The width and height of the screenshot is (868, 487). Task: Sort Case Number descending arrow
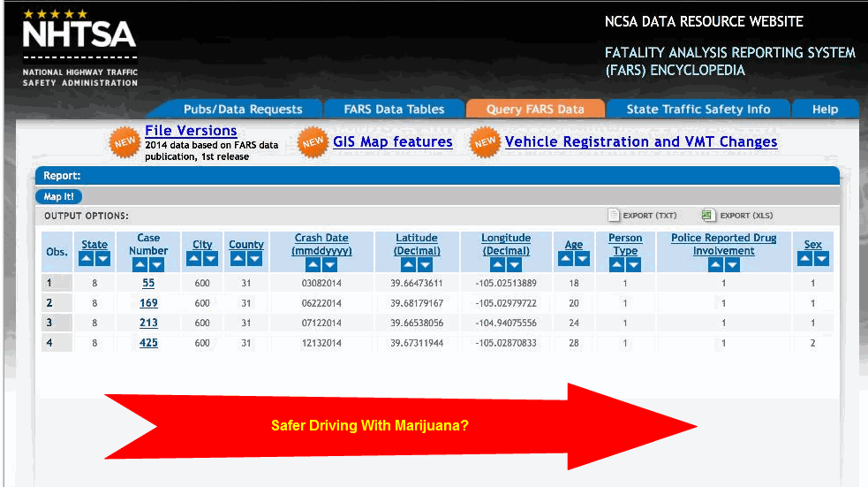pyautogui.click(x=156, y=265)
